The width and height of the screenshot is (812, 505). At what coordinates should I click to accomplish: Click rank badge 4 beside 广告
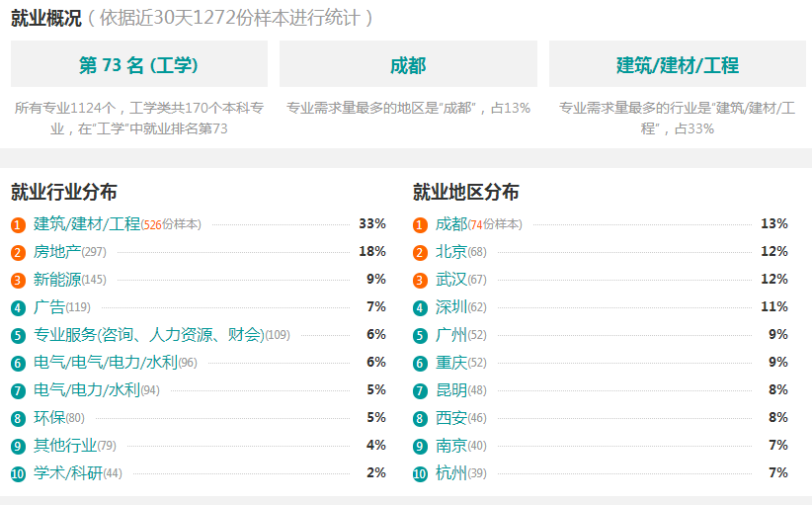[18, 308]
